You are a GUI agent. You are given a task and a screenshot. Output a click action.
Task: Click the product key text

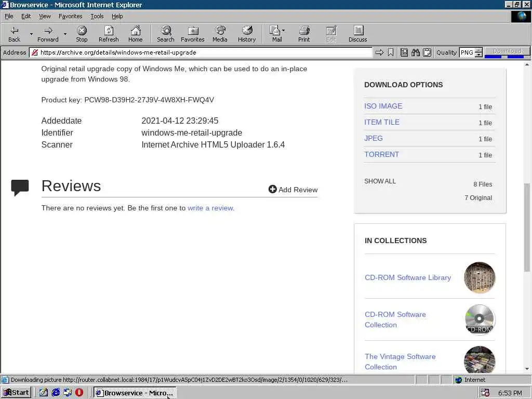[x=128, y=100]
